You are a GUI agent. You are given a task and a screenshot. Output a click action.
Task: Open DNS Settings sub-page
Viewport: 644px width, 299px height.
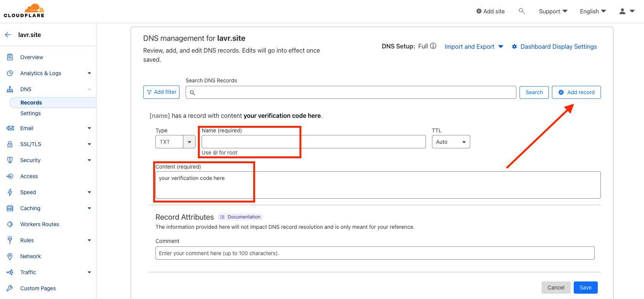31,113
